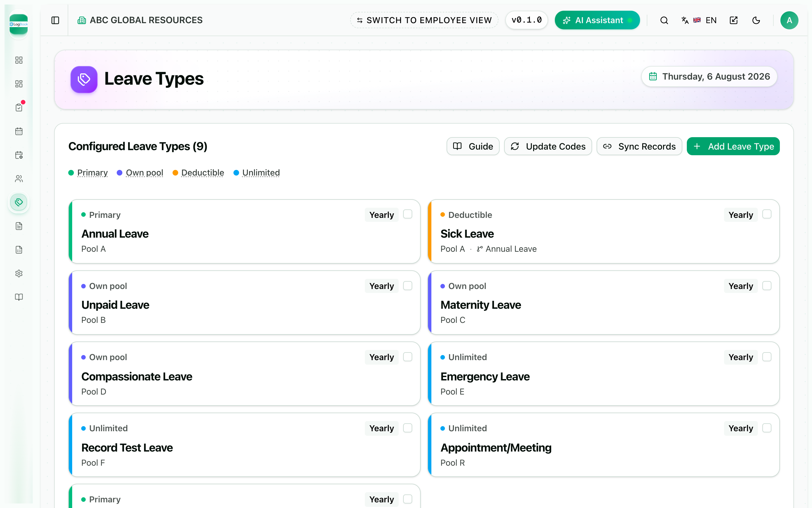Click the Yearly badge on Annual Leave

click(381, 215)
